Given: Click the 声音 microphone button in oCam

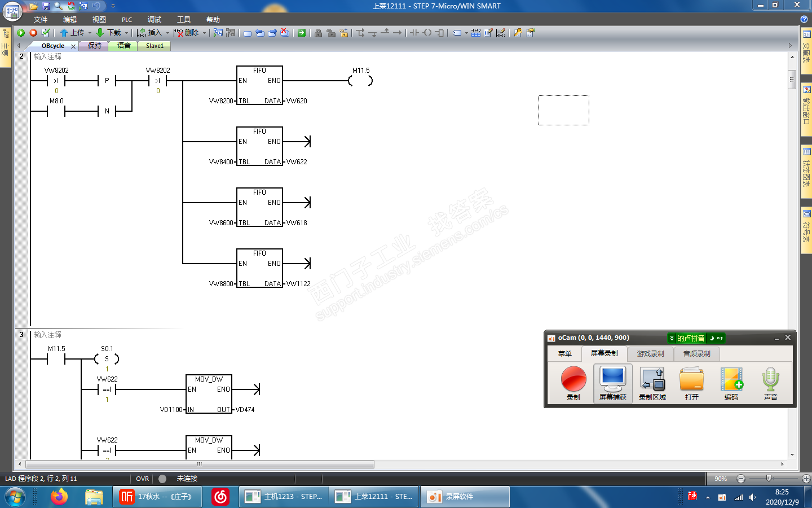Looking at the screenshot, I should (x=771, y=383).
